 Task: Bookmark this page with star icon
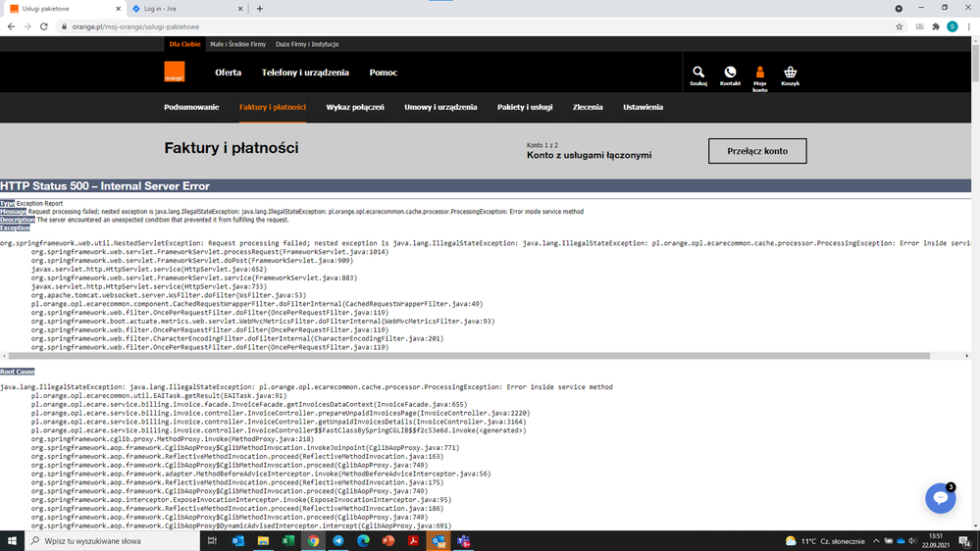899,26
